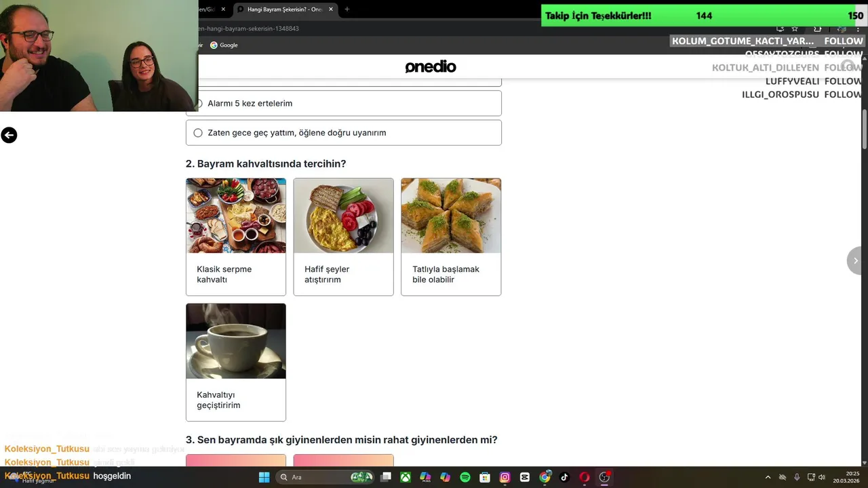Open the browser extensions puzzle icon
This screenshot has width=868, height=488.
click(818, 28)
